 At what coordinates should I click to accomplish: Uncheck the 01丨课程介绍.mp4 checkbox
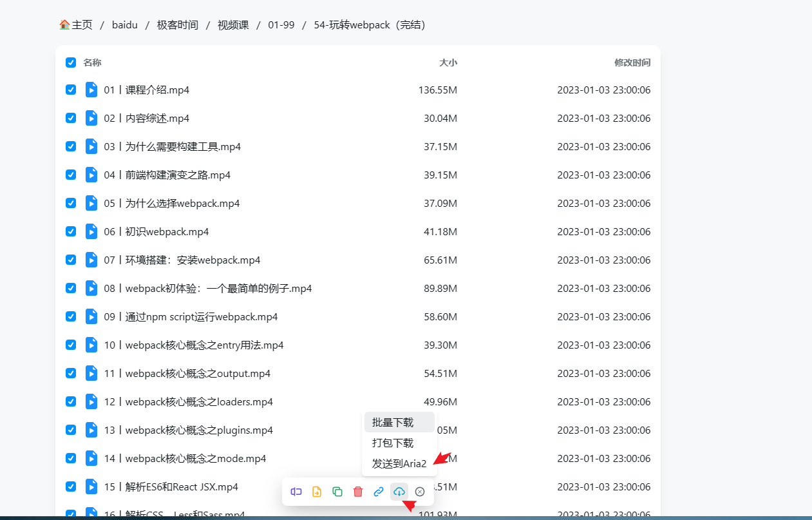tap(71, 90)
